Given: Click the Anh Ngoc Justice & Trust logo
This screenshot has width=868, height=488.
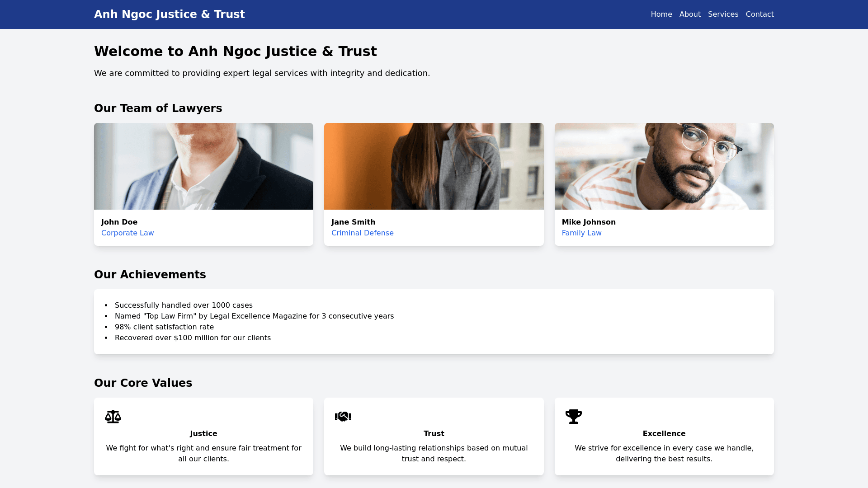Looking at the screenshot, I should tap(170, 14).
